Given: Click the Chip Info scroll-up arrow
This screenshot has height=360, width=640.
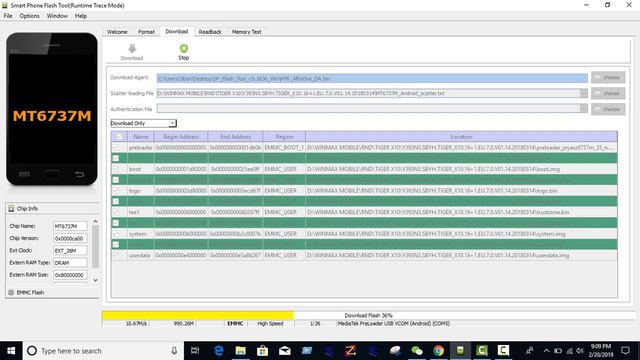Looking at the screenshot, I should 96,221.
